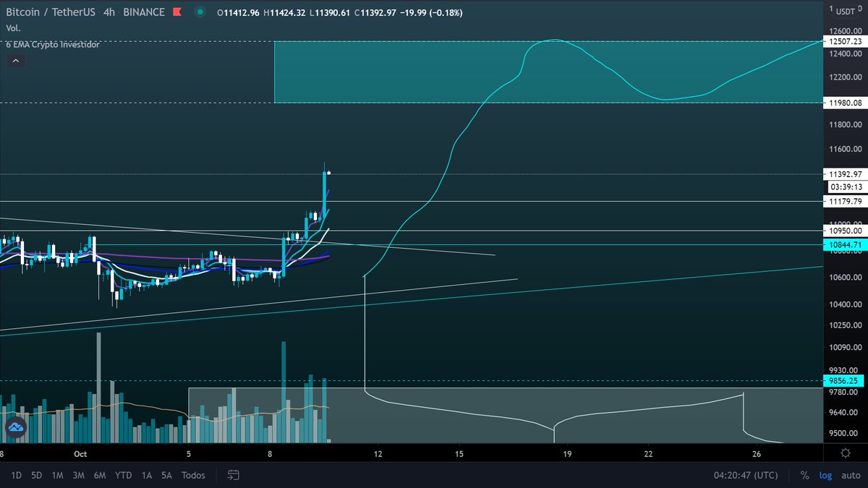Image resolution: width=868 pixels, height=488 pixels.
Task: Select the Vol. indicator legend
Action: tap(12, 29)
